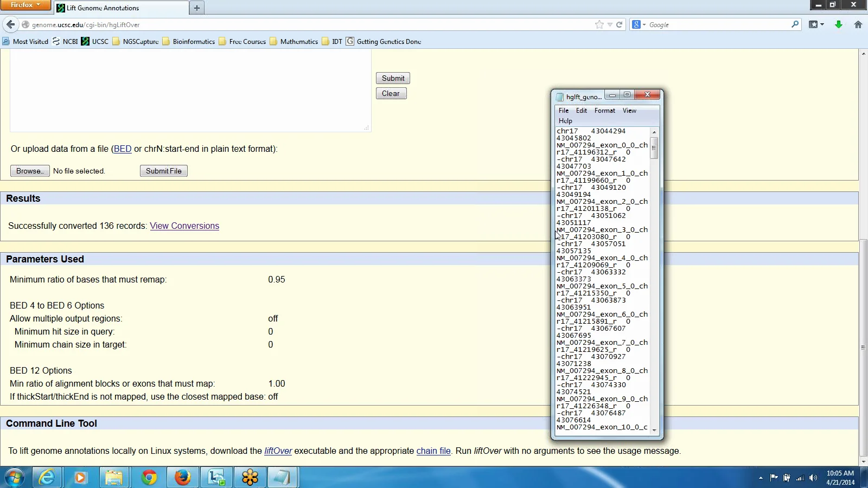Open the Firefox application menu dropdown
Screen dimensions: 868x488
pyautogui.click(x=25, y=5)
